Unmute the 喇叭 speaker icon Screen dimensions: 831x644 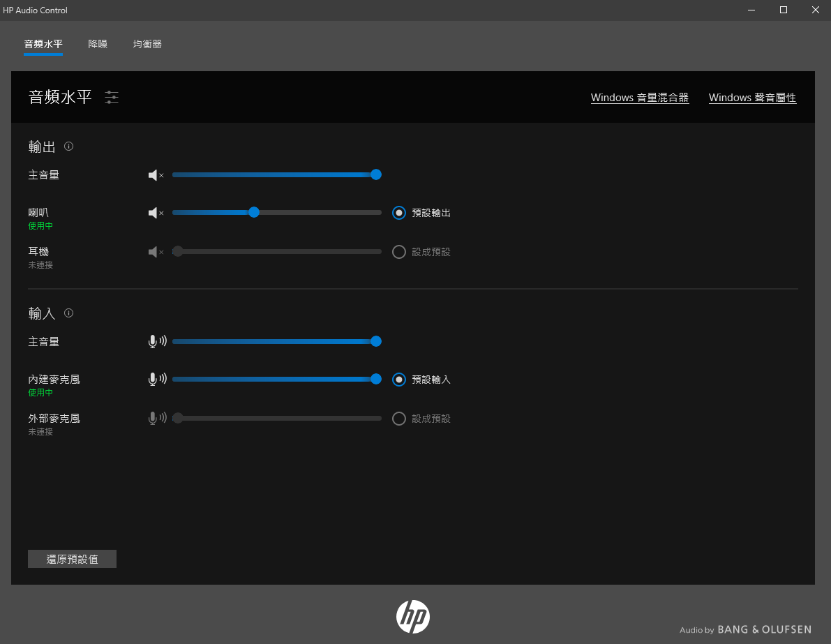tap(156, 213)
